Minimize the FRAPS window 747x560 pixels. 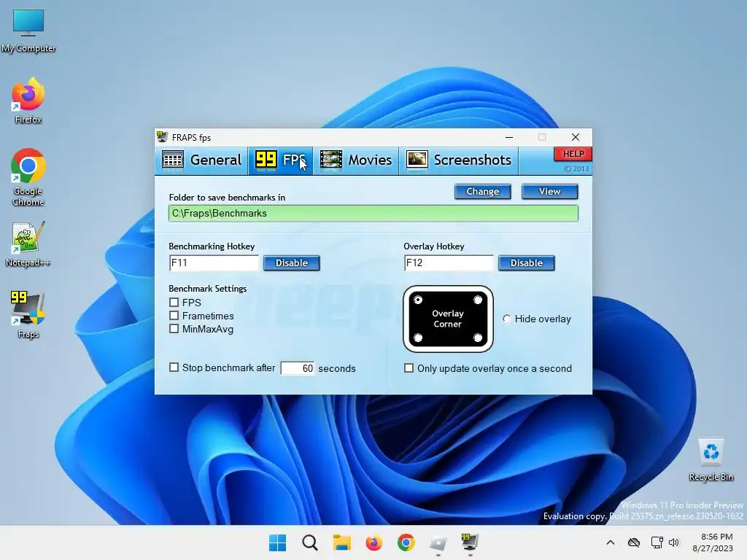click(x=509, y=137)
